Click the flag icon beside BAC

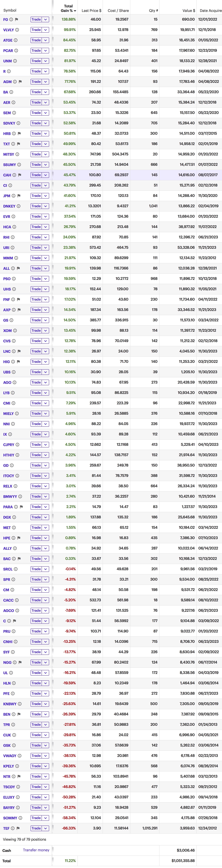point(19,559)
